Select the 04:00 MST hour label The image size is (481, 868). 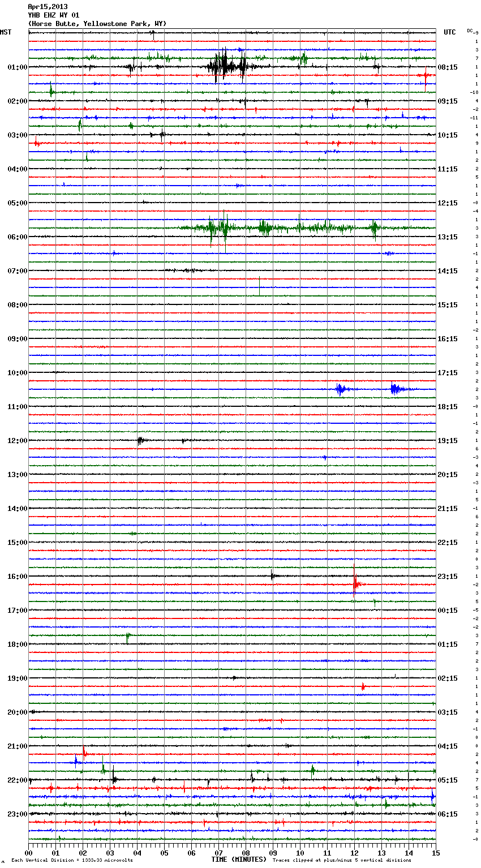(18, 169)
